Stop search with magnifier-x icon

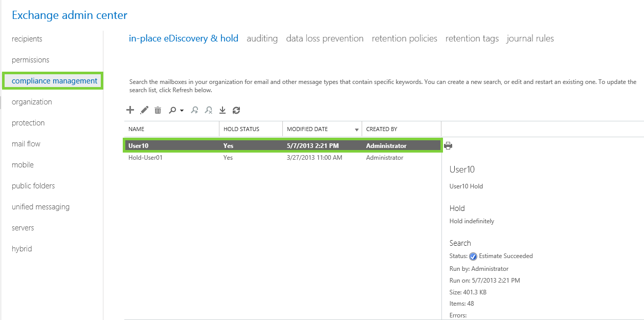[x=208, y=110]
